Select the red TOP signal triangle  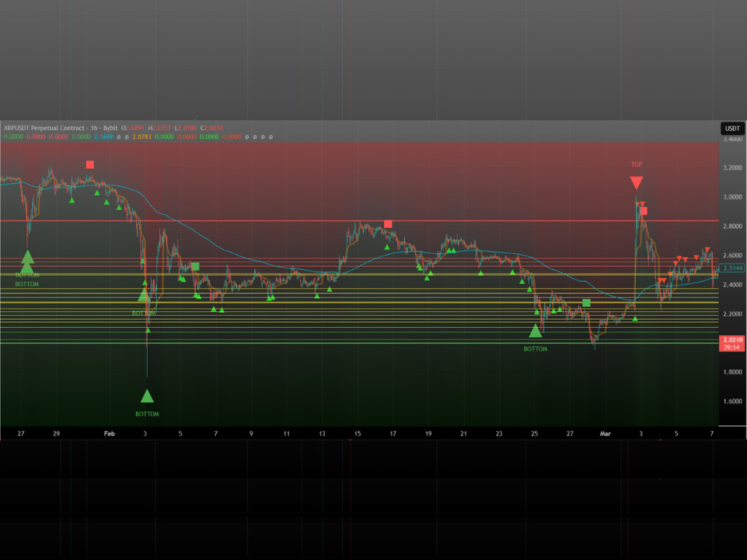[636, 183]
